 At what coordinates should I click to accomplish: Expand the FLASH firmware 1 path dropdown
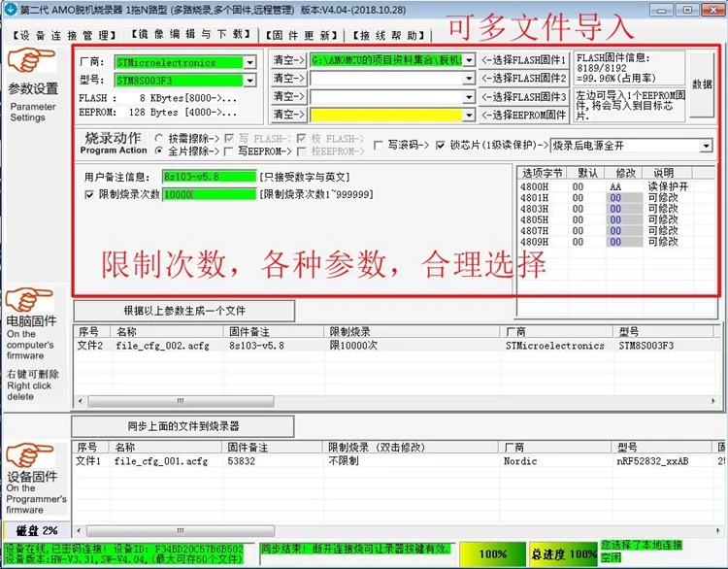tap(469, 60)
